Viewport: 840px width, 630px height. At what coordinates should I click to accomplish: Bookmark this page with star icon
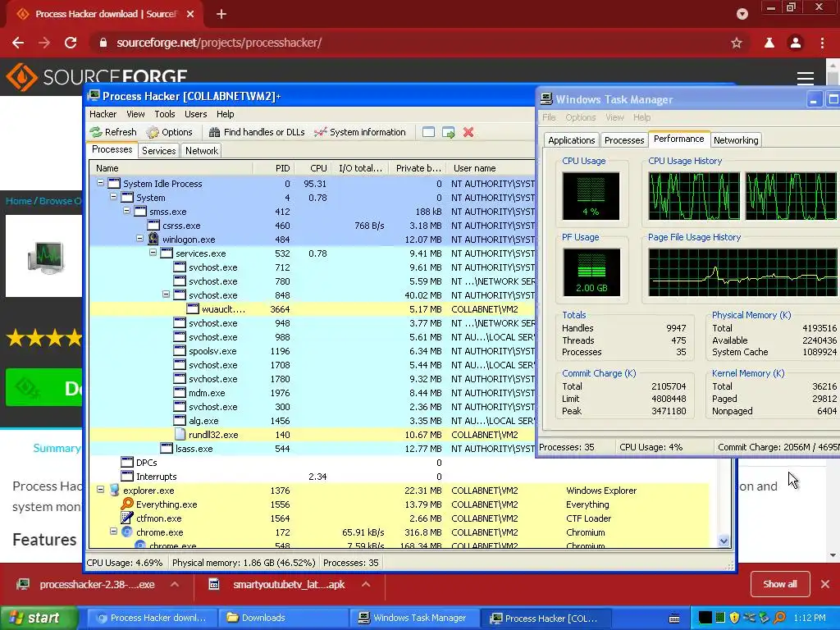737,43
